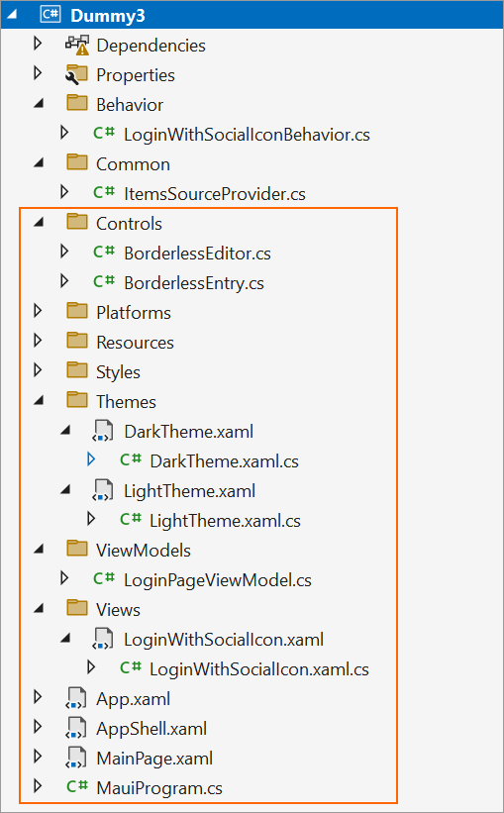This screenshot has height=813, width=504.
Task: Click the Themes folder icon
Action: point(77,400)
